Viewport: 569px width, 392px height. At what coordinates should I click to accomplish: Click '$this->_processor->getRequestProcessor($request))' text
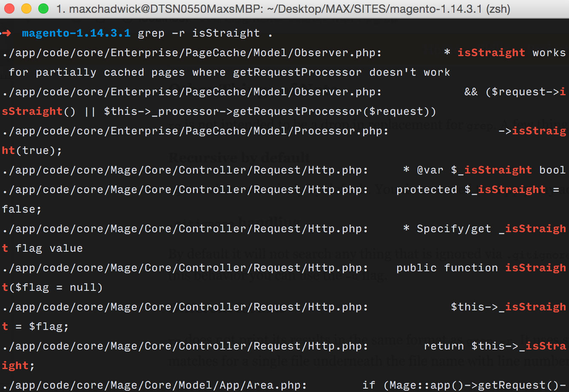pos(270,111)
